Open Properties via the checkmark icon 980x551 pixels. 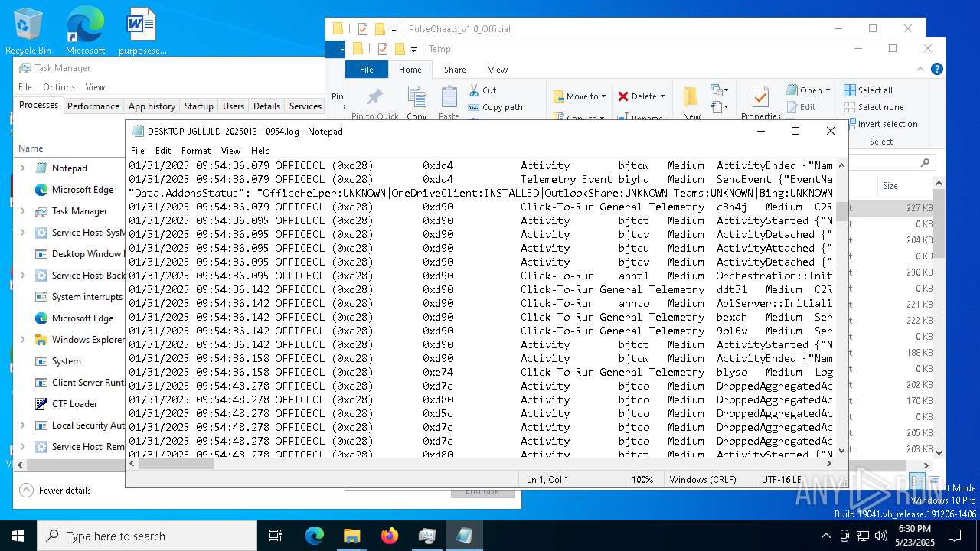[x=760, y=96]
